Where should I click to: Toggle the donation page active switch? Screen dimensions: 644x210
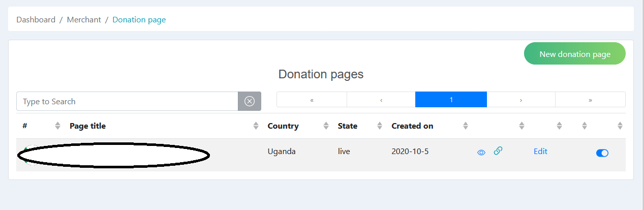pos(602,153)
